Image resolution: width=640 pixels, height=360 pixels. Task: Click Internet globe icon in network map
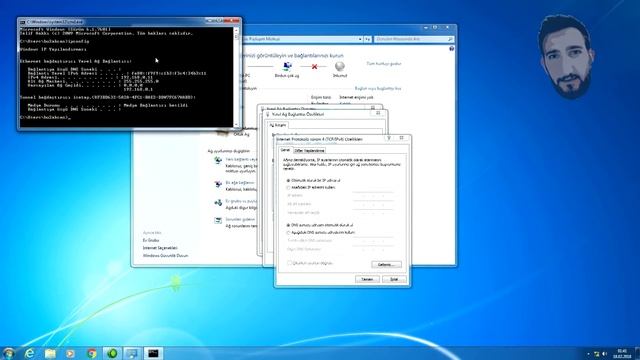(x=340, y=67)
